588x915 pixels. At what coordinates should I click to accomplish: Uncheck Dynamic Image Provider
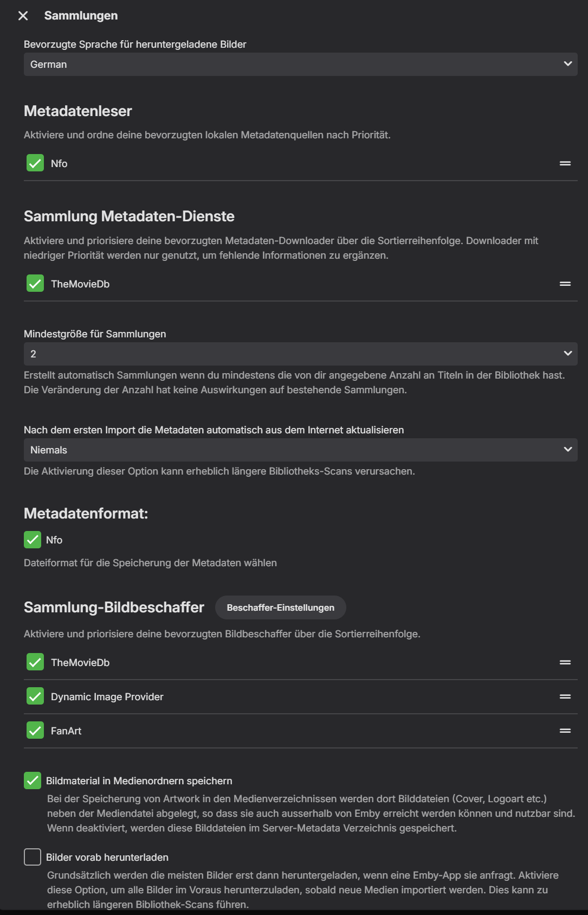tap(35, 696)
